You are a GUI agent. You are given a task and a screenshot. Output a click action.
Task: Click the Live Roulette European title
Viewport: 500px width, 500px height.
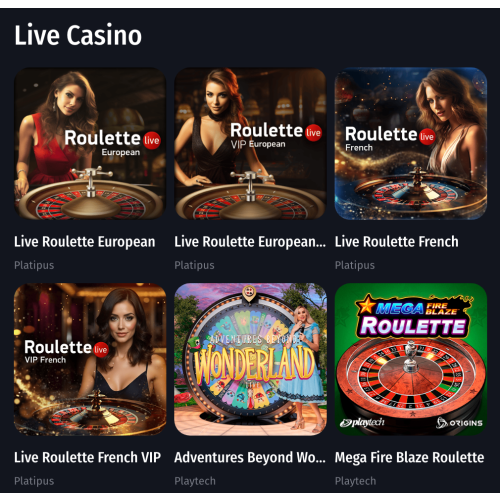click(85, 242)
